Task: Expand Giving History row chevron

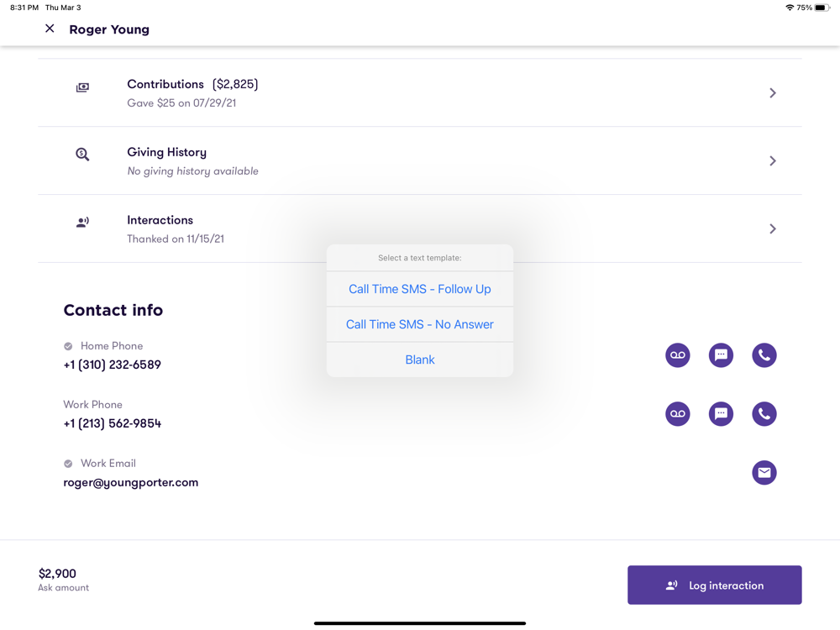Action: (x=773, y=160)
